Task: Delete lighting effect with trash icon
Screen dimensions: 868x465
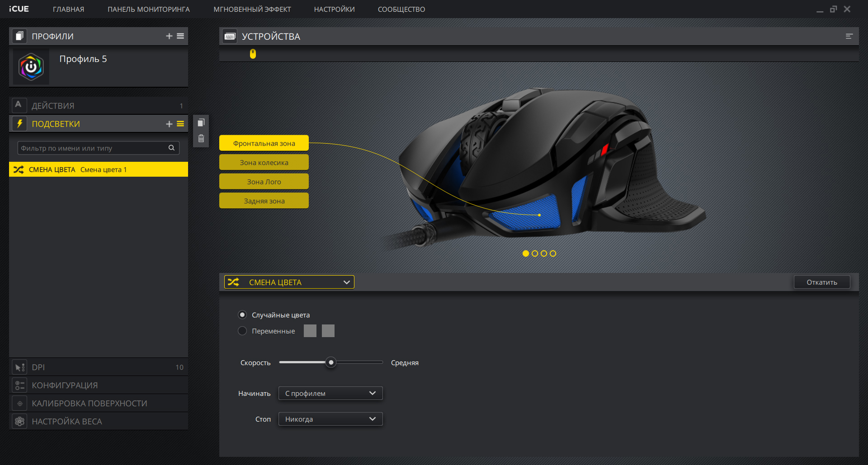Action: click(201, 139)
